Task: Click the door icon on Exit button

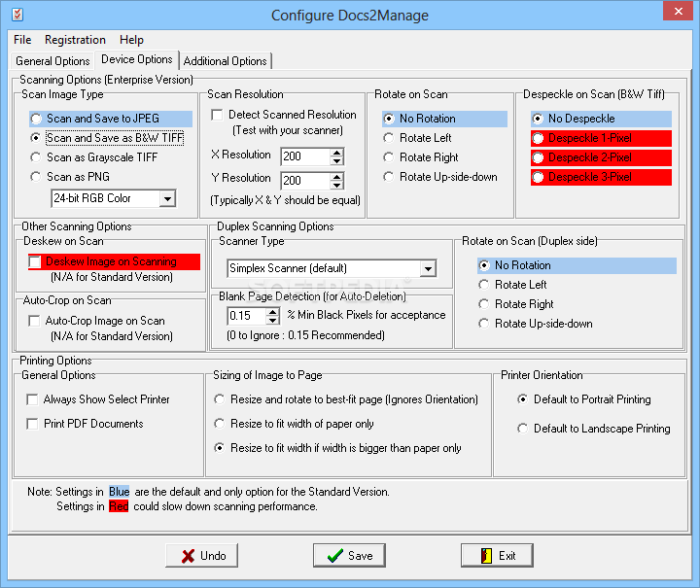Action: 486,555
